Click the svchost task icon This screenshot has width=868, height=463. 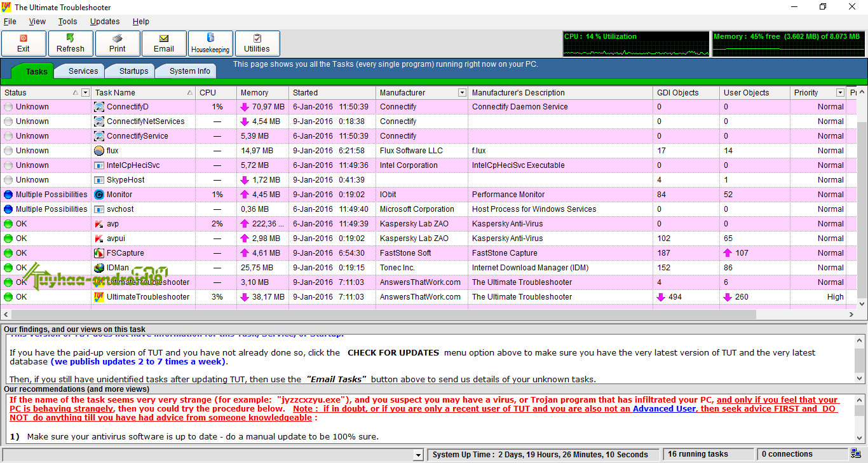(99, 209)
